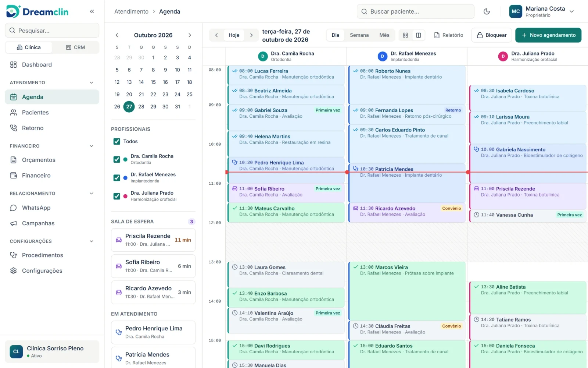
Task: Open the 08:00 Lucas Ferreira appointment
Action: click(286, 75)
